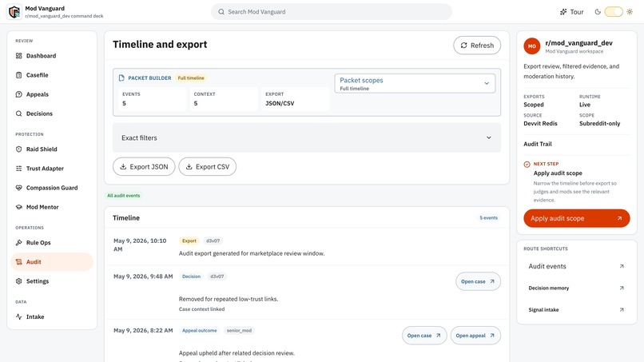644x362 pixels.
Task: Click the Export event tag
Action: click(189, 241)
